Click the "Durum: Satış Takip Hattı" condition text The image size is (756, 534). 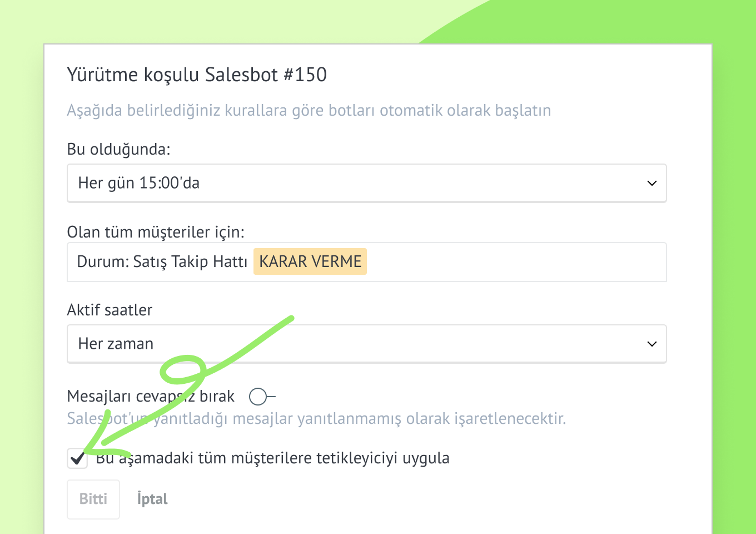(162, 261)
